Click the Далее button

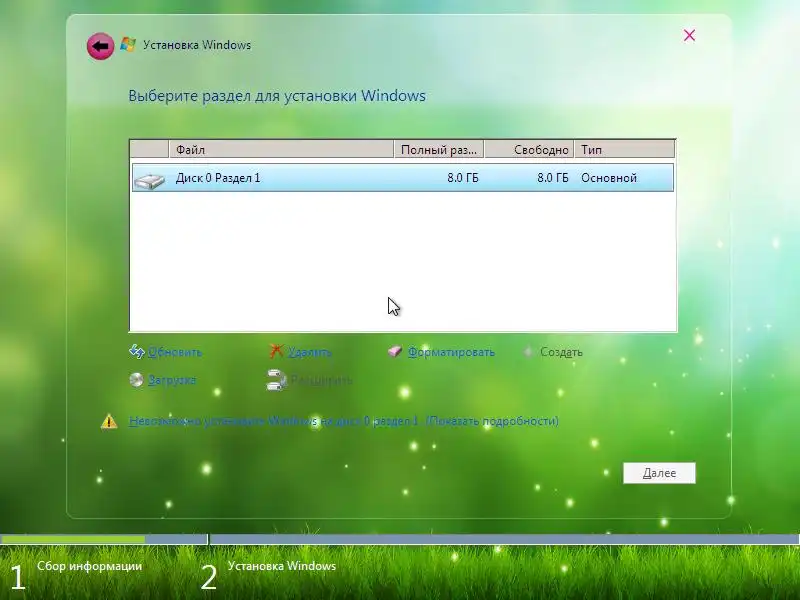[x=659, y=473]
